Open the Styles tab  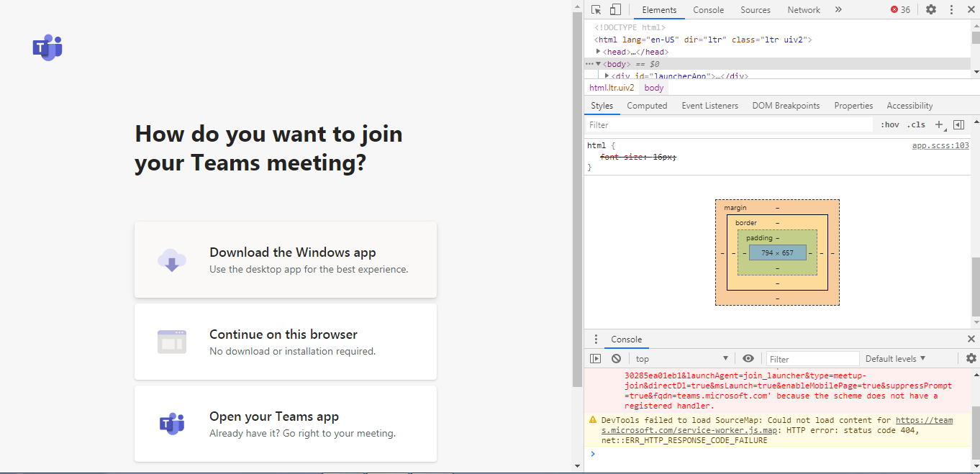click(602, 106)
